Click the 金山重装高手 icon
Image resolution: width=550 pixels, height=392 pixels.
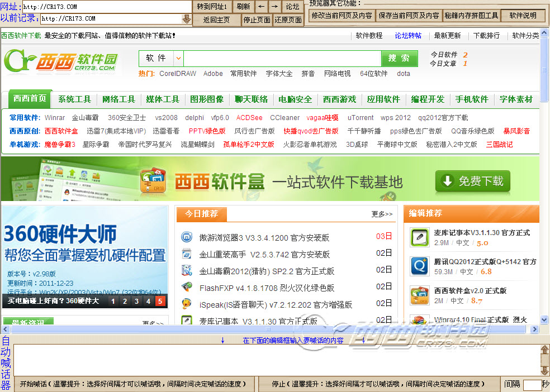click(x=187, y=254)
